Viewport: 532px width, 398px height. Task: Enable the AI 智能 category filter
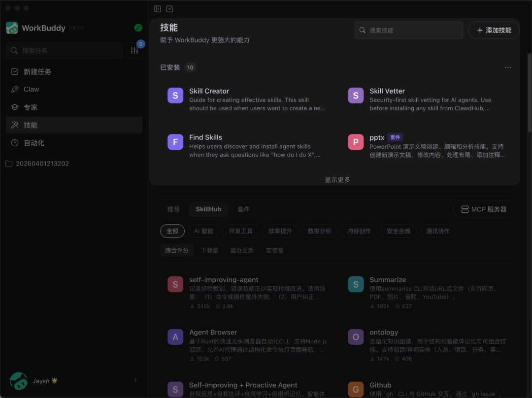pos(203,231)
